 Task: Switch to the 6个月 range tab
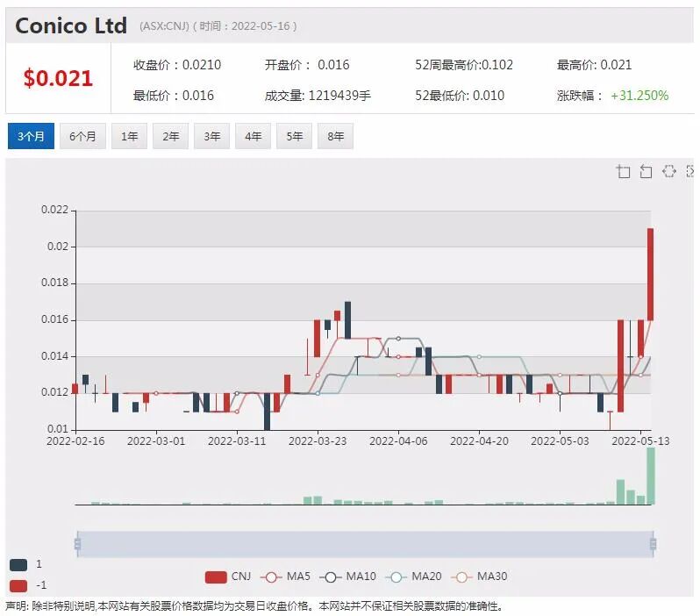coord(82,136)
